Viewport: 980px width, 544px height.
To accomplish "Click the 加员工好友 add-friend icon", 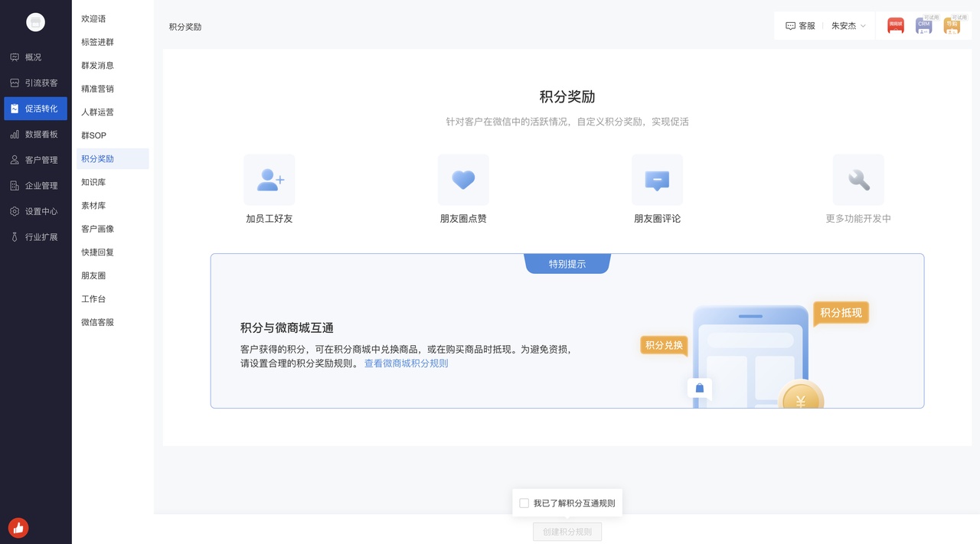I will pyautogui.click(x=269, y=180).
